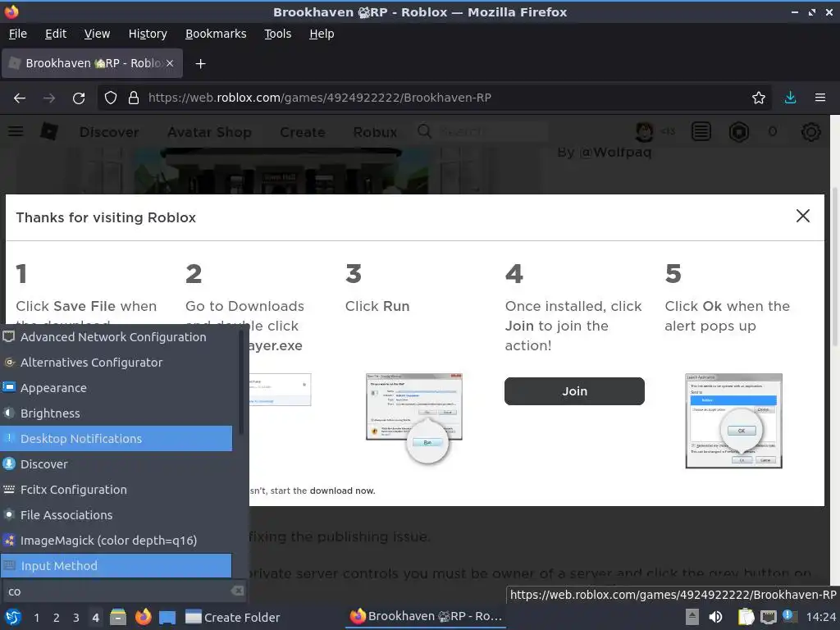View site security lock info

pos(134,98)
